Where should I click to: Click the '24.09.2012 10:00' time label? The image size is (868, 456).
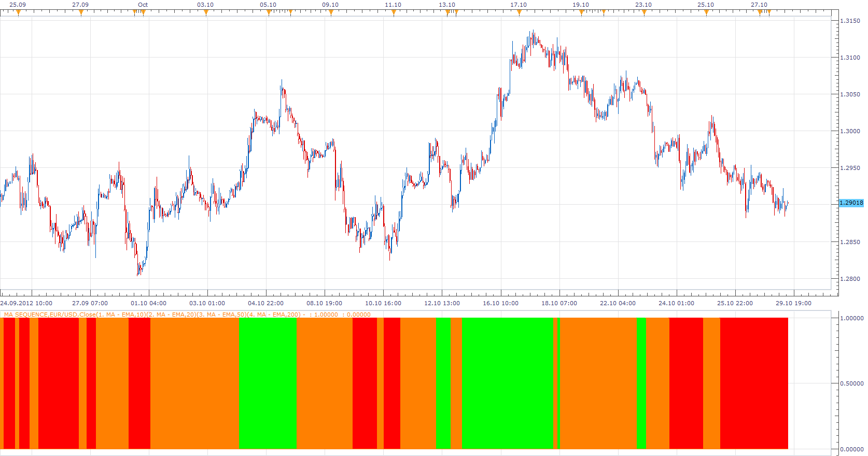(x=26, y=303)
